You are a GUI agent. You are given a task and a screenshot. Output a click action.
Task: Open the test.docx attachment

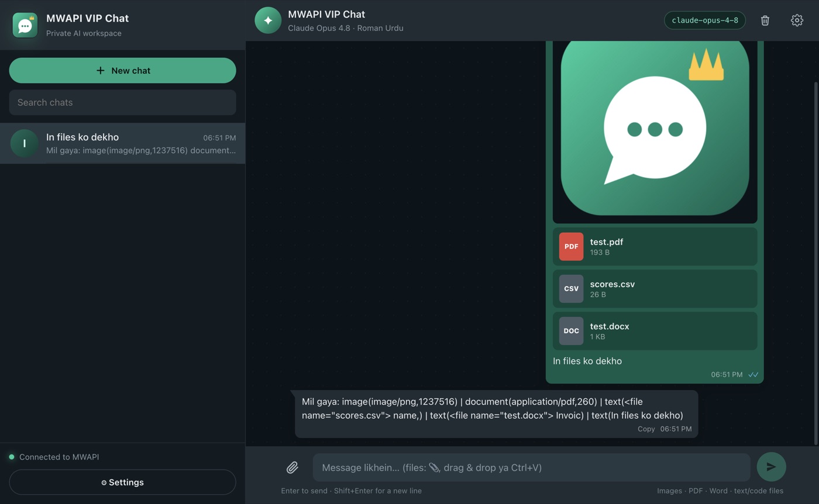[655, 331]
